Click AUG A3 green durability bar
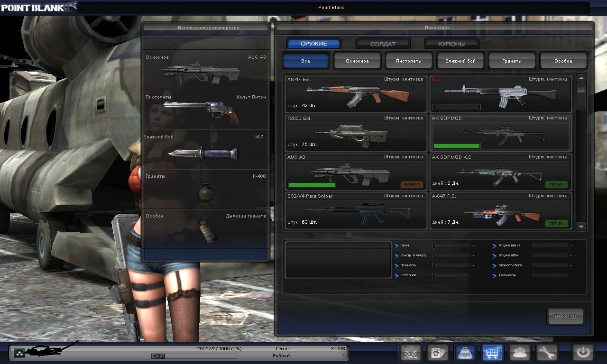Image resolution: width=607 pixels, height=364 pixels. [312, 185]
